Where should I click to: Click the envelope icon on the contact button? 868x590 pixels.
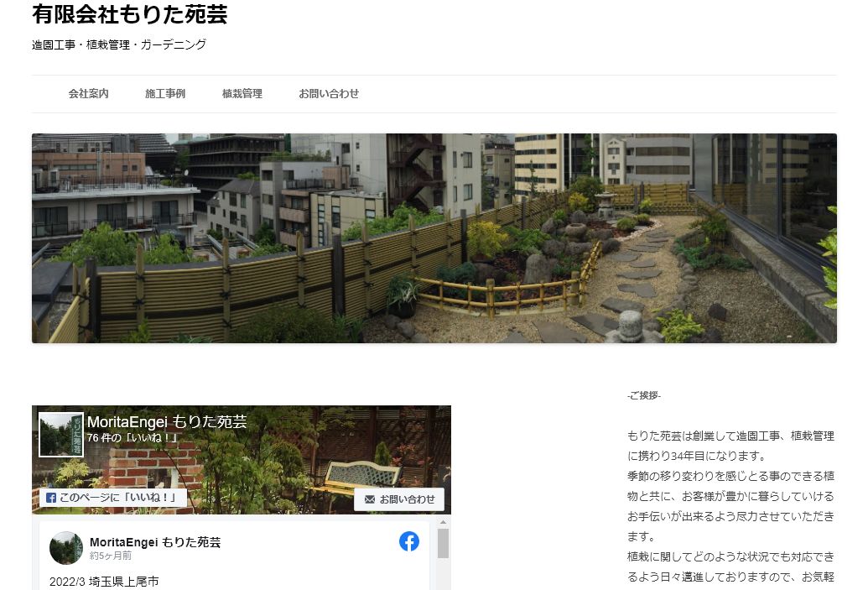[x=370, y=499]
